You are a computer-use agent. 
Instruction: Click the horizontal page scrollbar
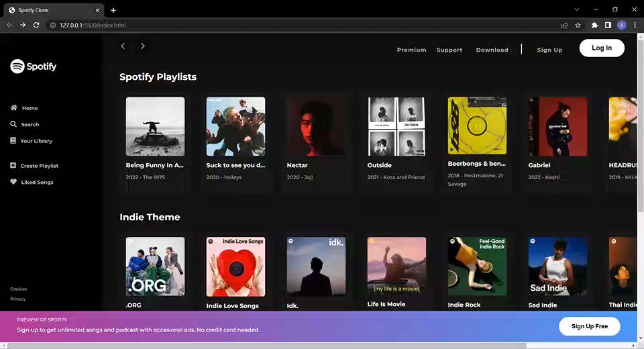[267, 346]
